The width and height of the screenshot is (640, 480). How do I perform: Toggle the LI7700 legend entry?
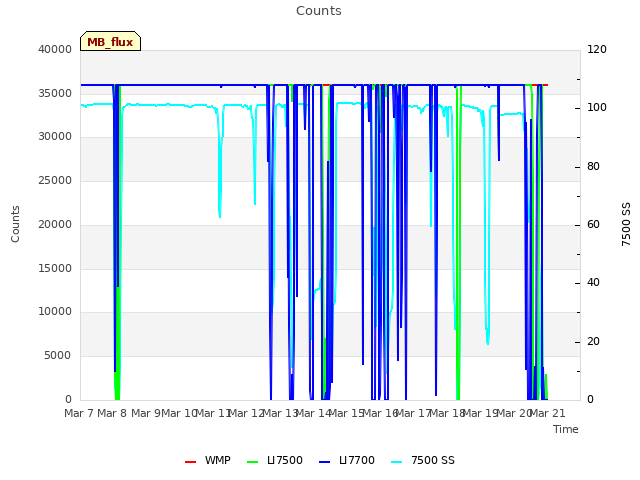(347, 460)
